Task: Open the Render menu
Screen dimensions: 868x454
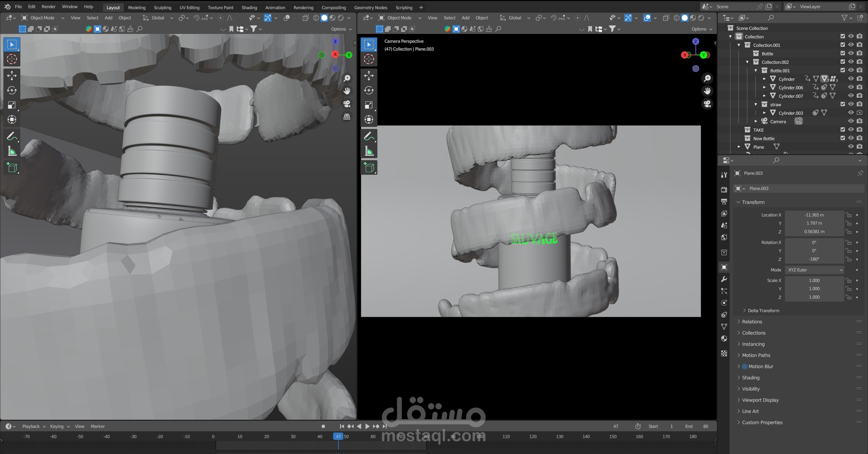Action: click(x=48, y=6)
